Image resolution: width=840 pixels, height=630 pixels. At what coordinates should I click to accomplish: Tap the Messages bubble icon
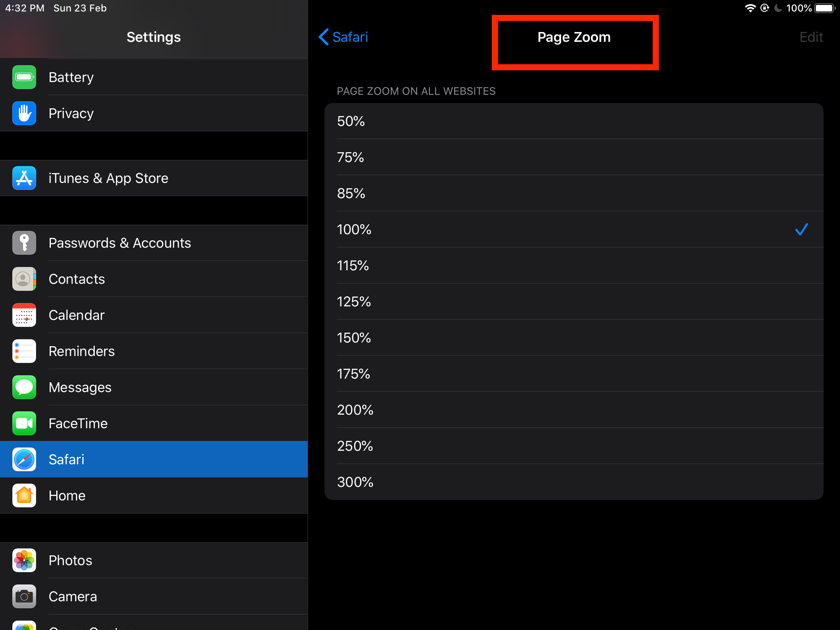click(24, 387)
